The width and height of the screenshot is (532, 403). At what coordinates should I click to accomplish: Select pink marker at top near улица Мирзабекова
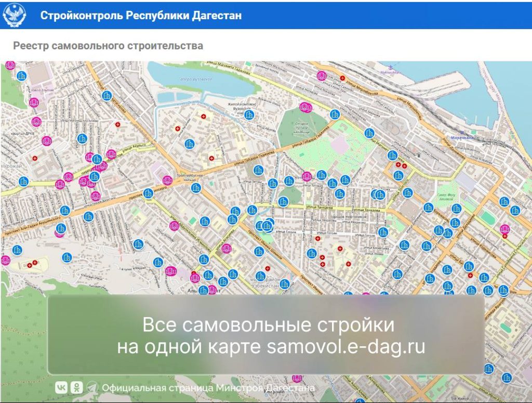tap(322, 75)
